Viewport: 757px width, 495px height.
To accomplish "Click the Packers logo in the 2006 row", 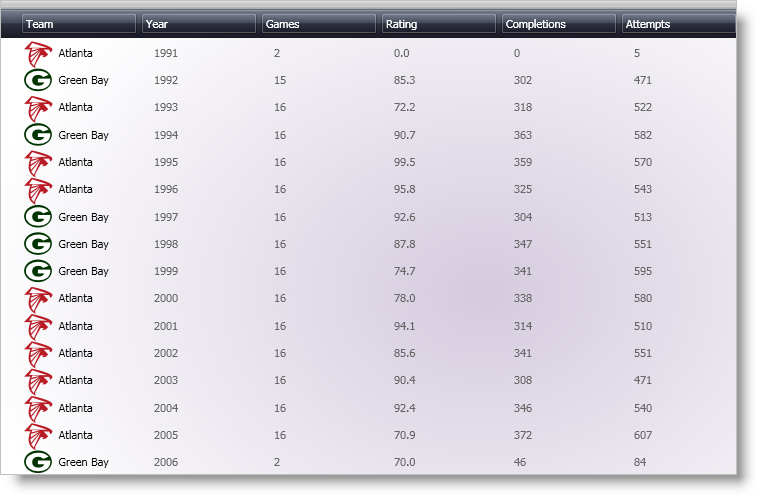I will pos(38,462).
